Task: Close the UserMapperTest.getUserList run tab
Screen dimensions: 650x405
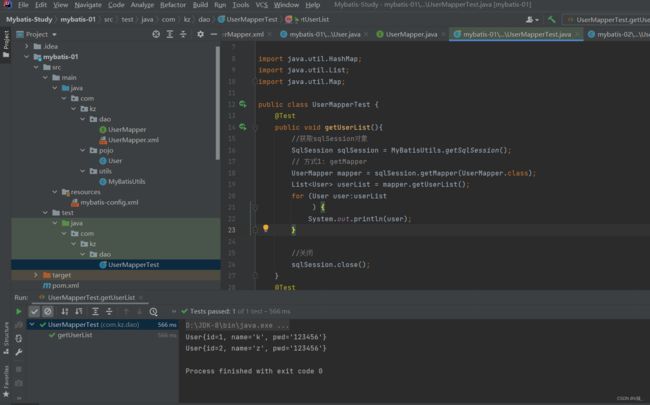Action: tap(141, 298)
